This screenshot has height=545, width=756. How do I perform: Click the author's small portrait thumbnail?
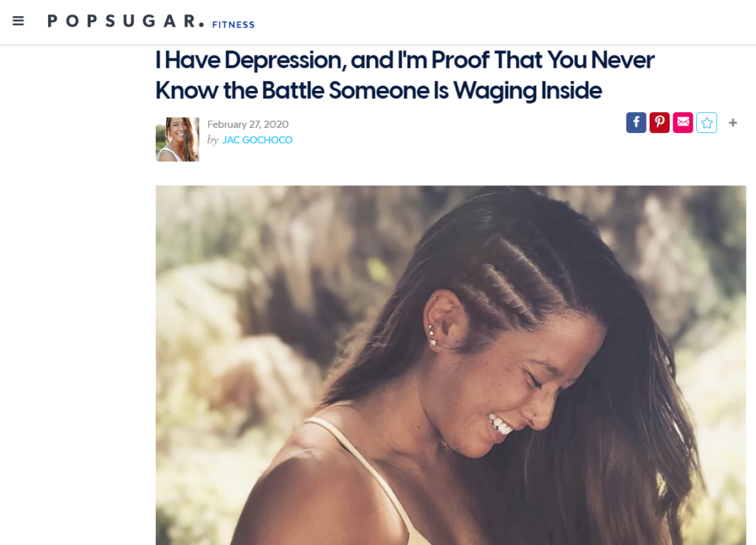tap(177, 140)
